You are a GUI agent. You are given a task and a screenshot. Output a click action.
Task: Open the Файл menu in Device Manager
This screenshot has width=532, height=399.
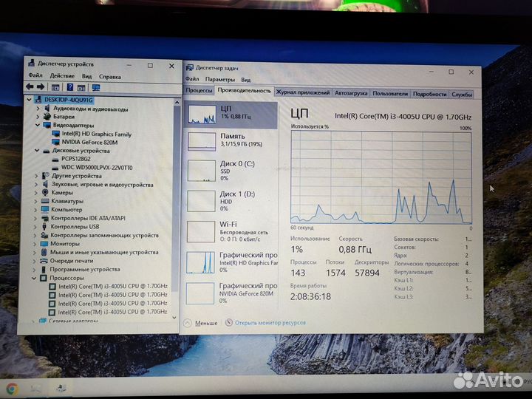(x=35, y=75)
